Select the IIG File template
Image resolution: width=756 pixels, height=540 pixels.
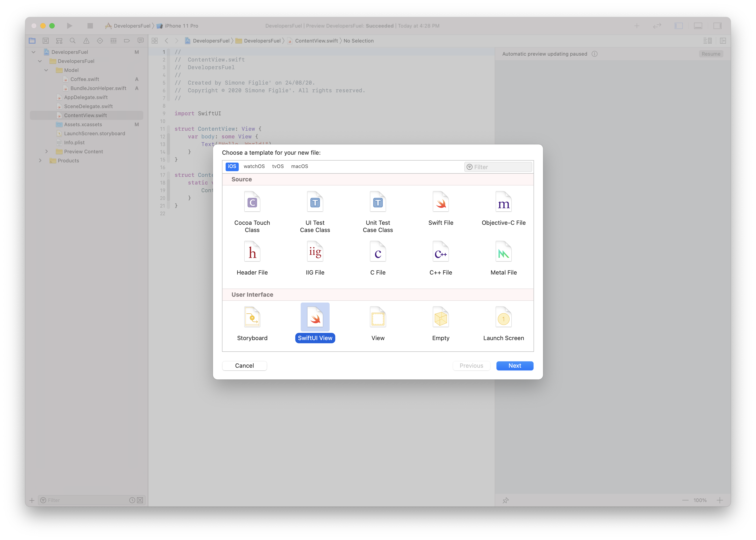pyautogui.click(x=315, y=258)
